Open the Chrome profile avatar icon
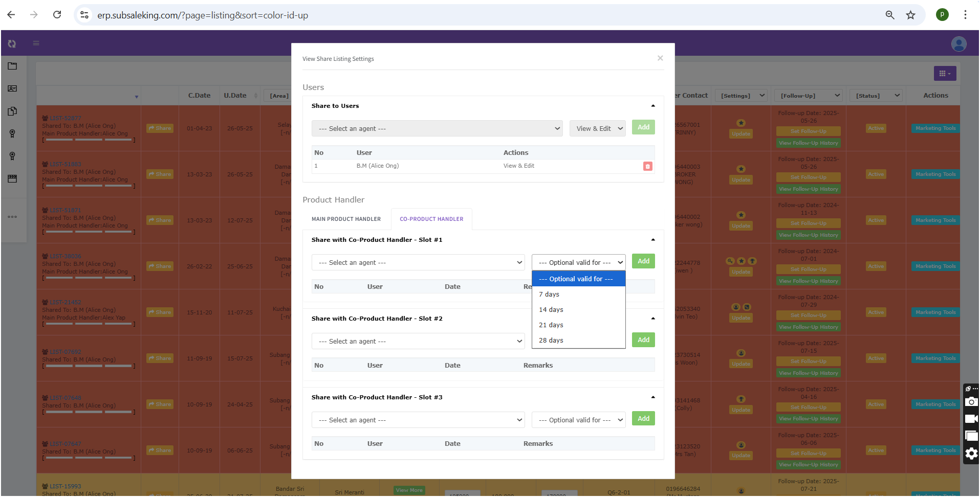Viewport: 980px width, 497px height. [942, 15]
